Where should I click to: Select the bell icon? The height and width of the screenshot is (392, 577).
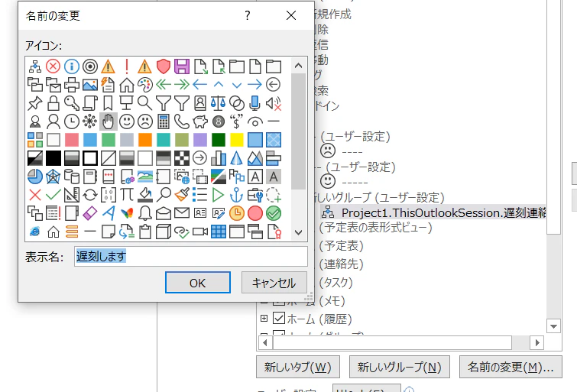point(145,213)
